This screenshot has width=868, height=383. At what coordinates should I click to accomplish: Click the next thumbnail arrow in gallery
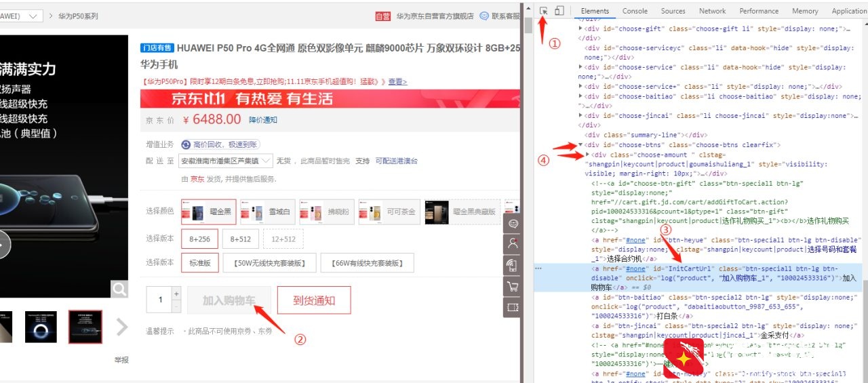pos(122,327)
